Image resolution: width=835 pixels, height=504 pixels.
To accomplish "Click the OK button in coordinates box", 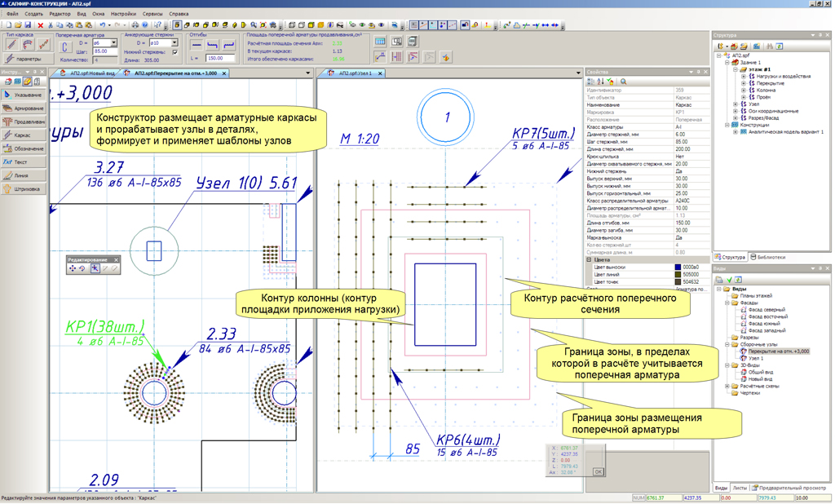I will pyautogui.click(x=598, y=471).
